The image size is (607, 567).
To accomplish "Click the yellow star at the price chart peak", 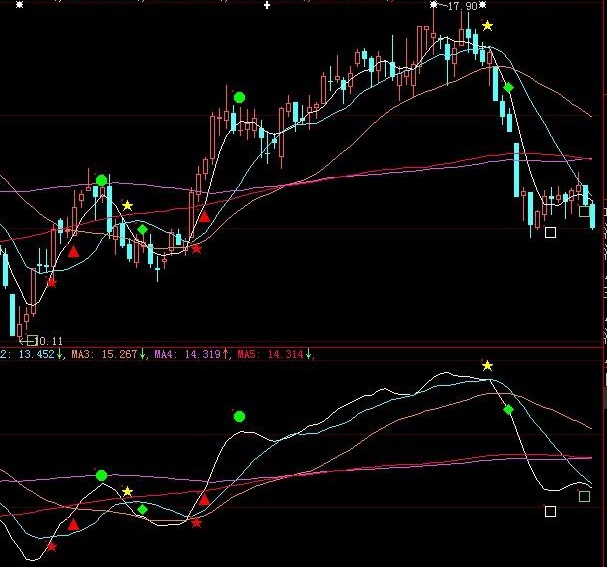I will [487, 26].
